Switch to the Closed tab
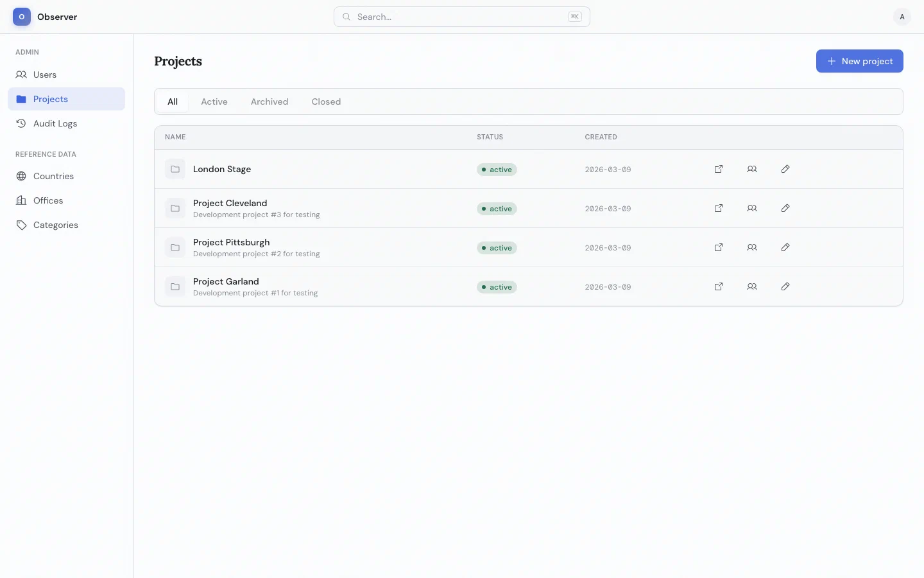Image resolution: width=924 pixels, height=578 pixels. click(x=326, y=101)
